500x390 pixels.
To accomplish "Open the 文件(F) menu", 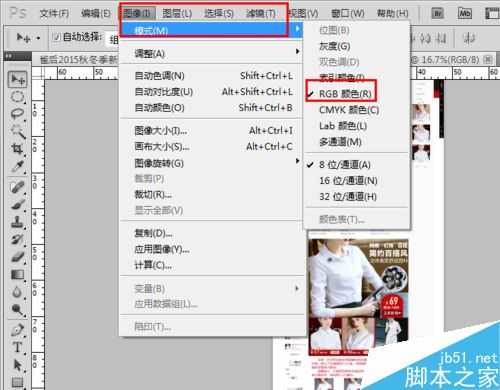I will tap(54, 14).
